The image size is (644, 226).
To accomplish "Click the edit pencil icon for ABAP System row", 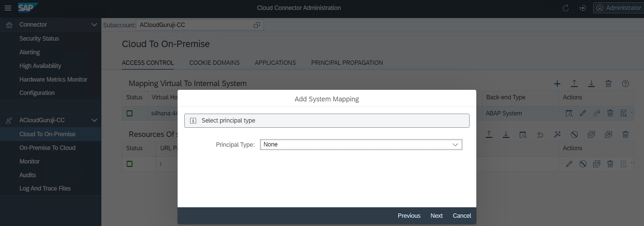I will (x=583, y=113).
